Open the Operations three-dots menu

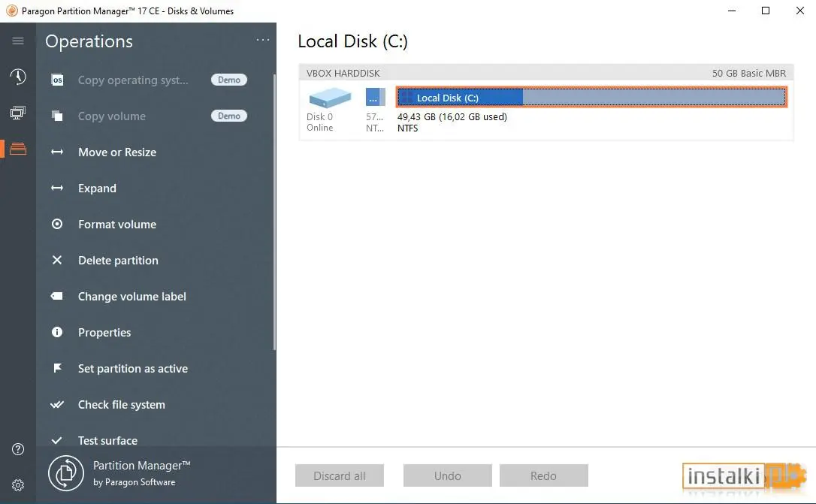(263, 40)
